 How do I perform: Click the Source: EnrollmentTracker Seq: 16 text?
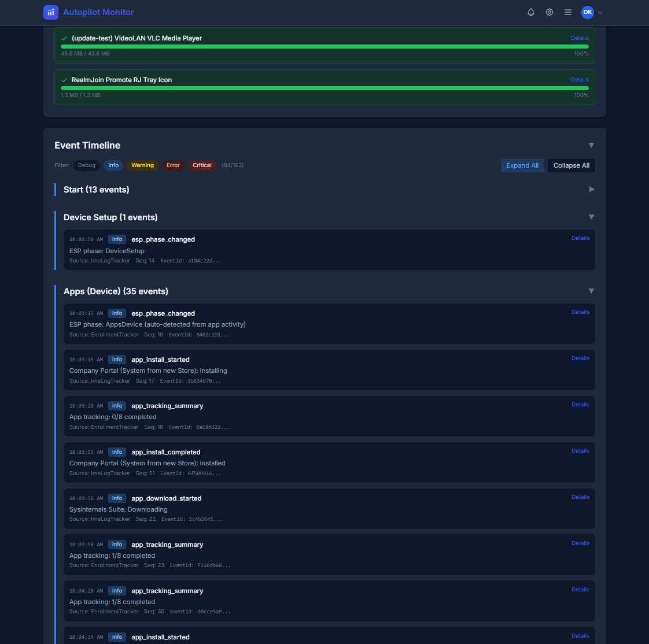pos(116,335)
